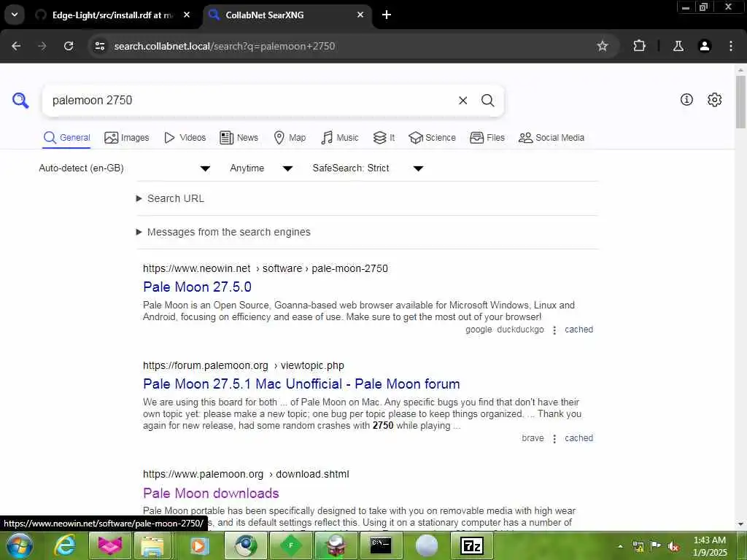Open Pale Moon 27.5.1 Mac Unofficial result
Viewport: 747px width, 560px height.
[x=301, y=384]
